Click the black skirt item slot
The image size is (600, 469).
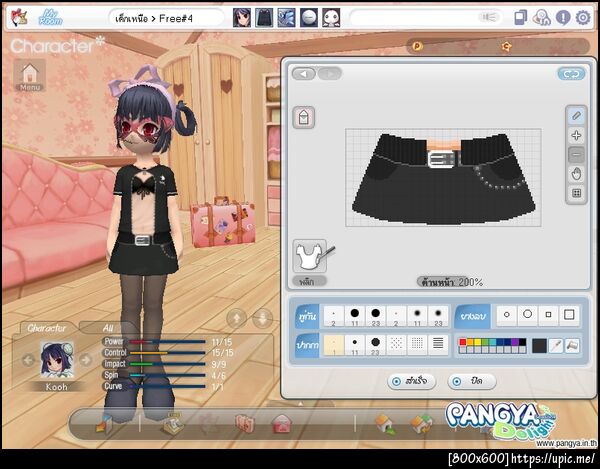[x=264, y=18]
